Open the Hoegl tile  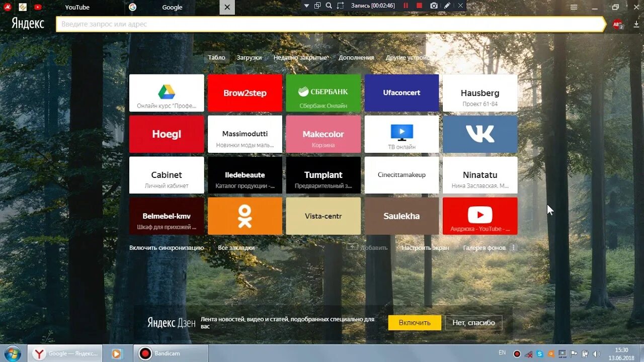pyautogui.click(x=167, y=134)
